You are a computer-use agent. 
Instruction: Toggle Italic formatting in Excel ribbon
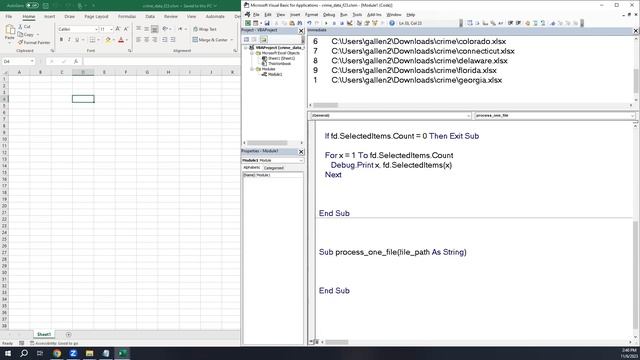[x=69, y=40]
